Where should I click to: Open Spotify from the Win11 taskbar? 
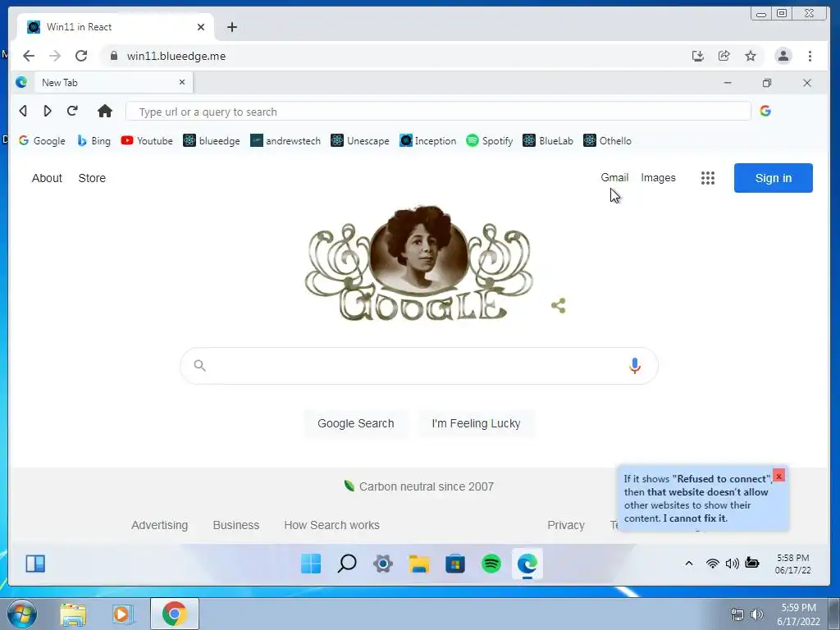[x=491, y=564]
